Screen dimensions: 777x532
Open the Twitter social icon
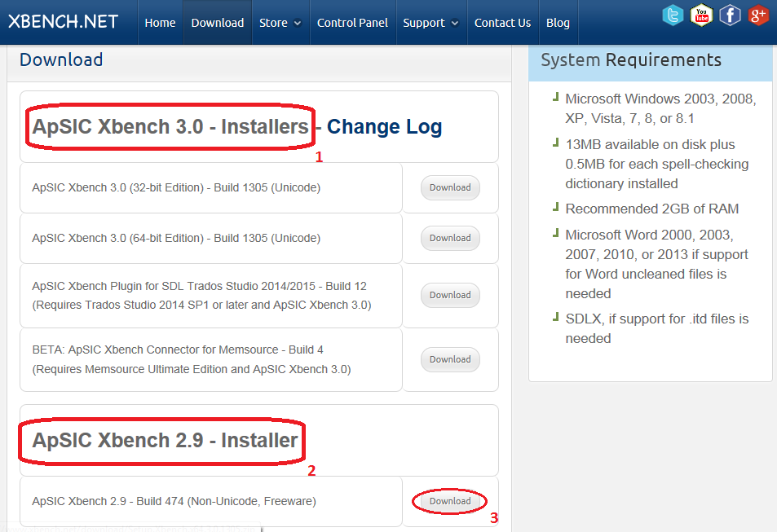tap(673, 15)
